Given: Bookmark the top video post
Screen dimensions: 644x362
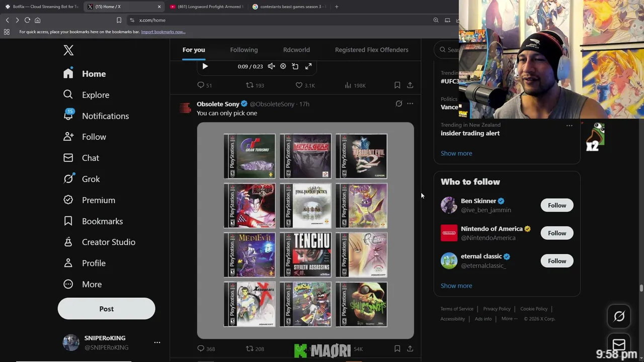Looking at the screenshot, I should [x=397, y=85].
